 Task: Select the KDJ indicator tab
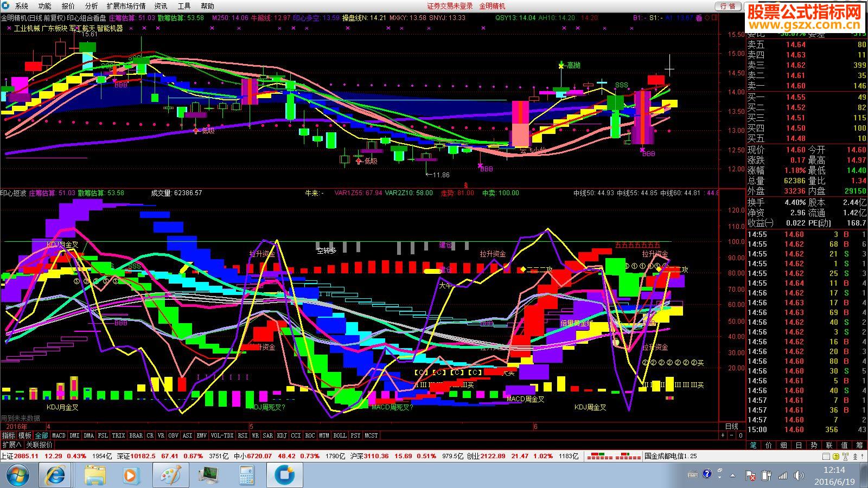[282, 435]
